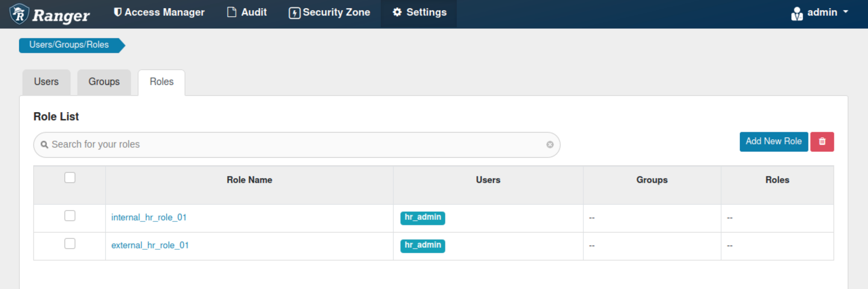The height and width of the screenshot is (289, 868).
Task: Check the external_hr_role_01 row checkbox
Action: tap(70, 244)
